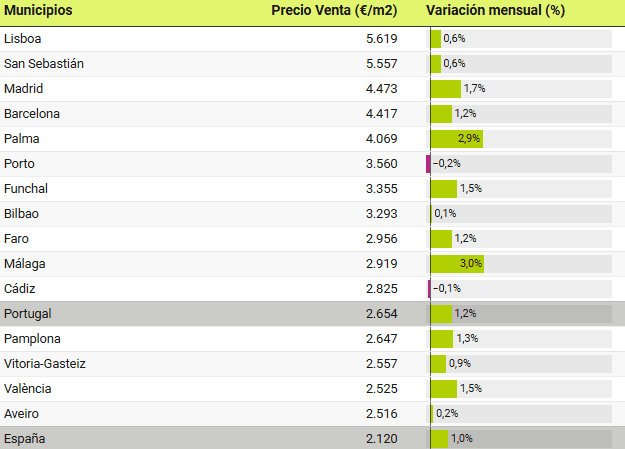Screen dimensions: 625x449
Task: Click the Municipios column header
Action: [38, 11]
